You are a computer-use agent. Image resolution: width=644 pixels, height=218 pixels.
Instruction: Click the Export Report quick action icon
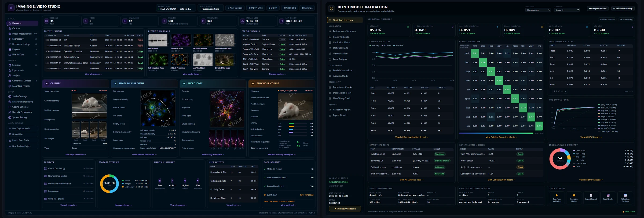click(x=591, y=195)
